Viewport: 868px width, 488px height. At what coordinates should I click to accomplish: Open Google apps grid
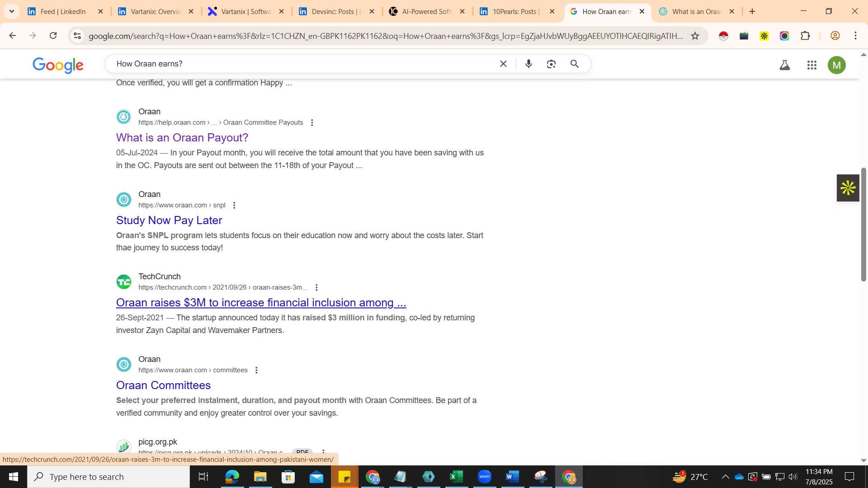click(812, 65)
